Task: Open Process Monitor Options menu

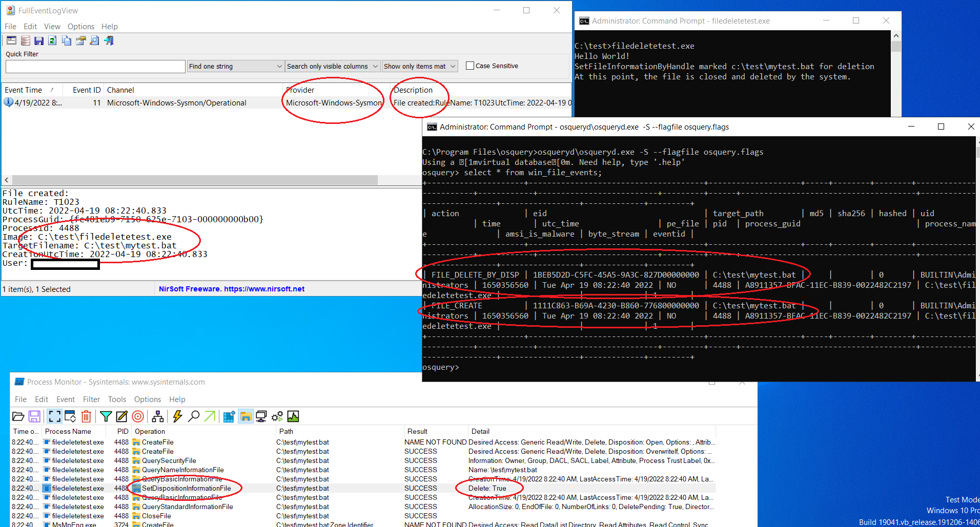Action: (148, 399)
